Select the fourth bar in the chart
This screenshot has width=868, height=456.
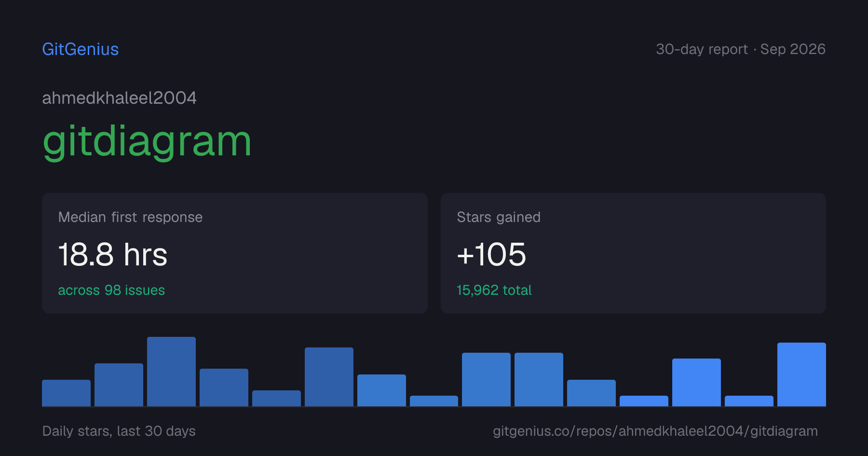coord(224,387)
